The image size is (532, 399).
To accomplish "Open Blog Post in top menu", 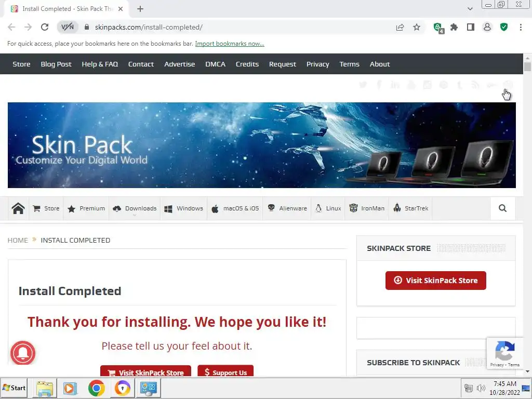I will [x=56, y=64].
